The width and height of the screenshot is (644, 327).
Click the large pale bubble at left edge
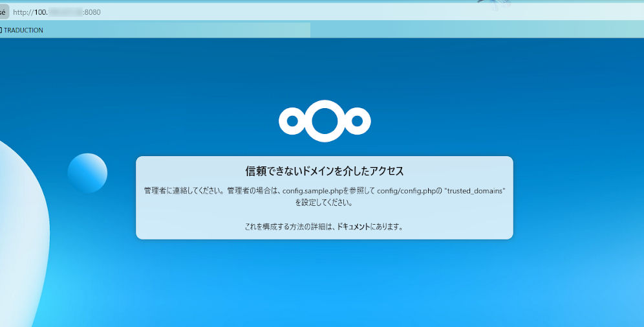[x=19, y=227]
